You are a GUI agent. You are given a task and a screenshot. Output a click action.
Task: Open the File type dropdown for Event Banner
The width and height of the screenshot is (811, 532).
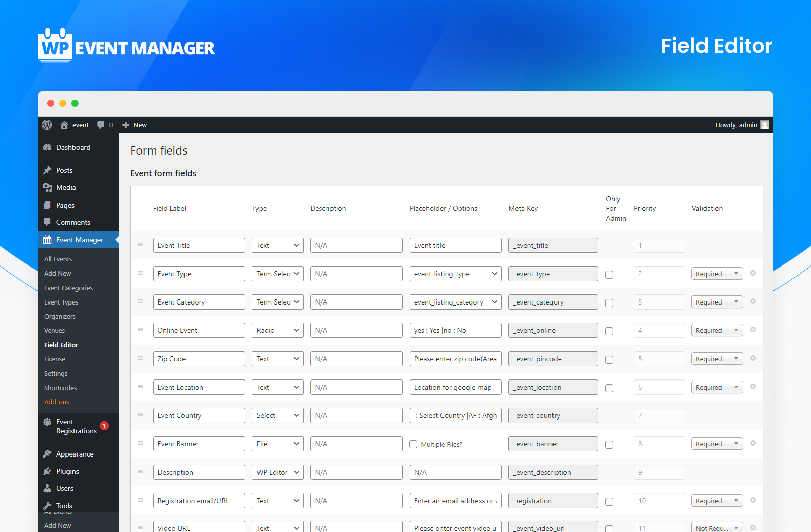[278, 444]
